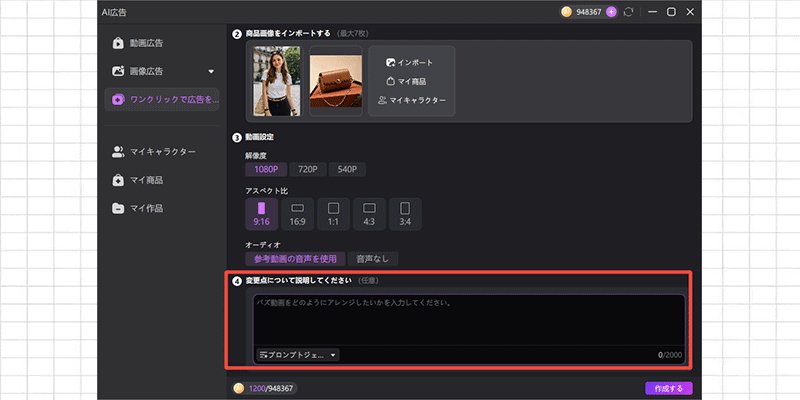
Task: Maximize the AI広告 window
Action: (671, 12)
